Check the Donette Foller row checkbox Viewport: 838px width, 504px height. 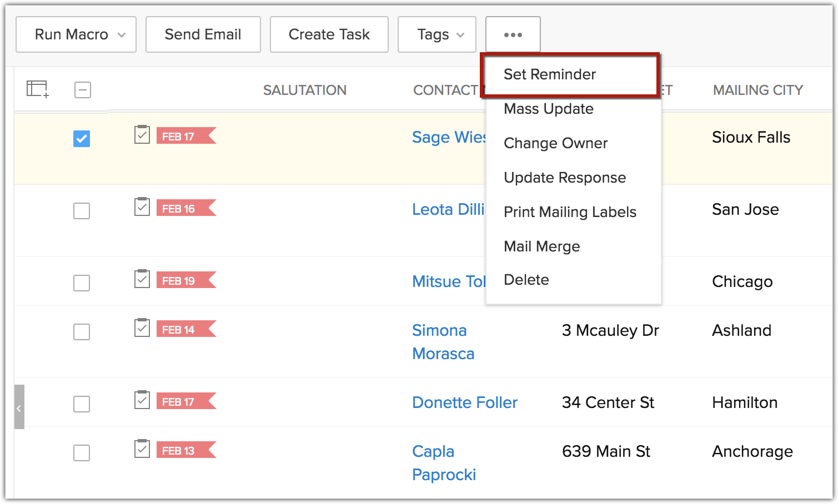click(x=82, y=404)
